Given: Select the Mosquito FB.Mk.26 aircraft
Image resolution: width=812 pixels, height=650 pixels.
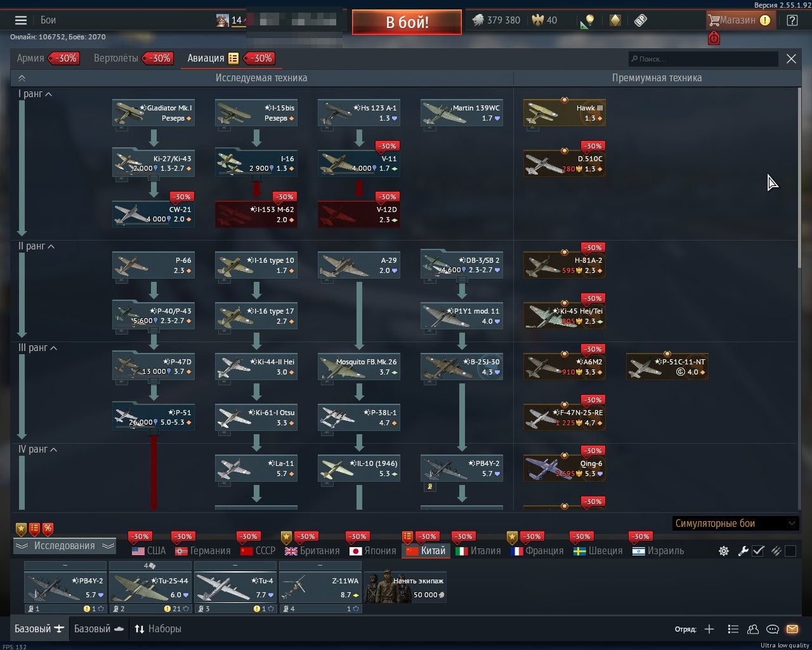Looking at the screenshot, I should [x=359, y=367].
